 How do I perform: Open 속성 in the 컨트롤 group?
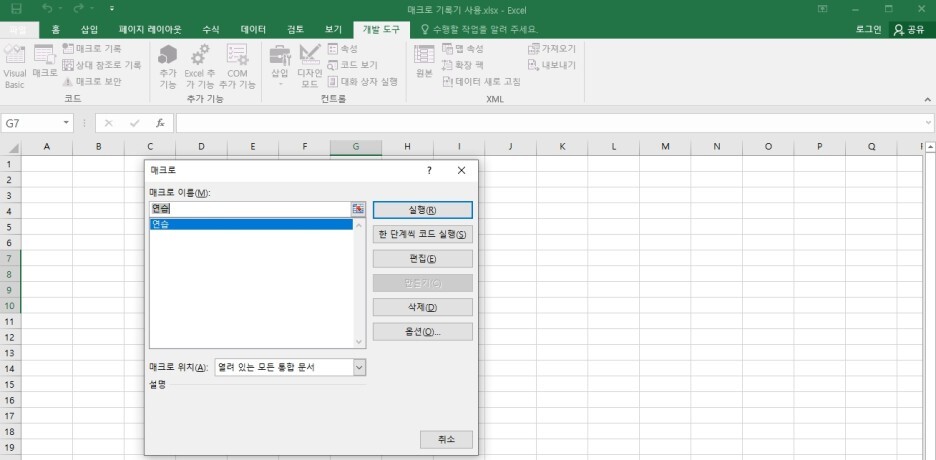[x=343, y=49]
